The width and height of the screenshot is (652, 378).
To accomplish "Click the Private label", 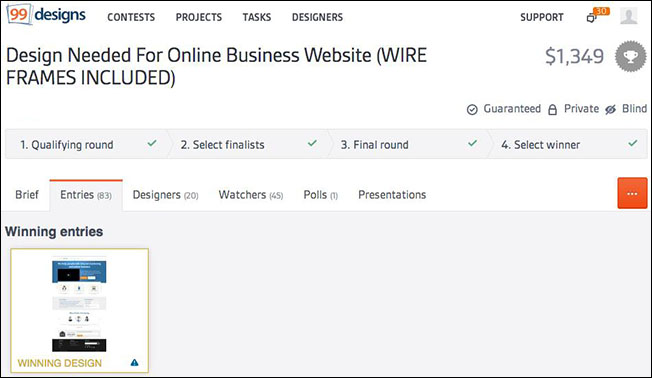I will (x=581, y=109).
